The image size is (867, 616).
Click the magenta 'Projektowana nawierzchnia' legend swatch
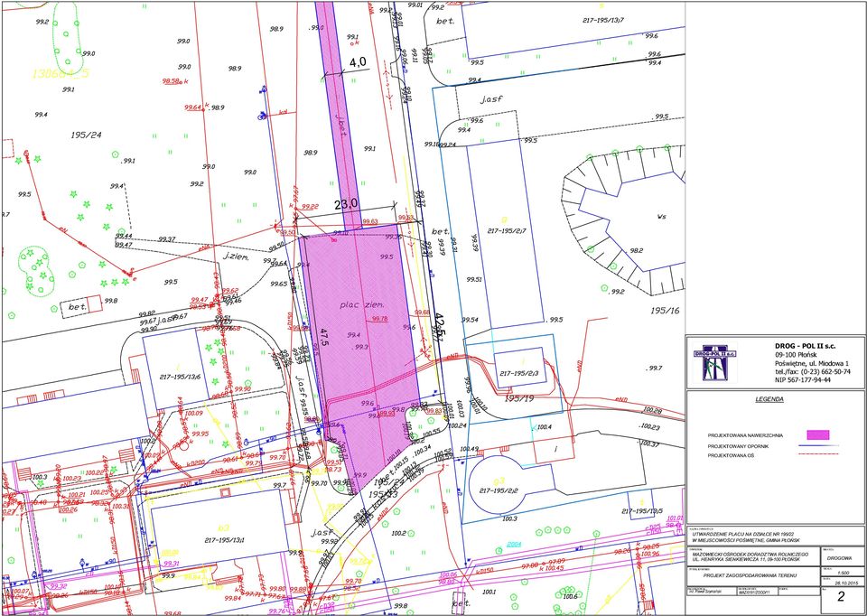pos(818,435)
